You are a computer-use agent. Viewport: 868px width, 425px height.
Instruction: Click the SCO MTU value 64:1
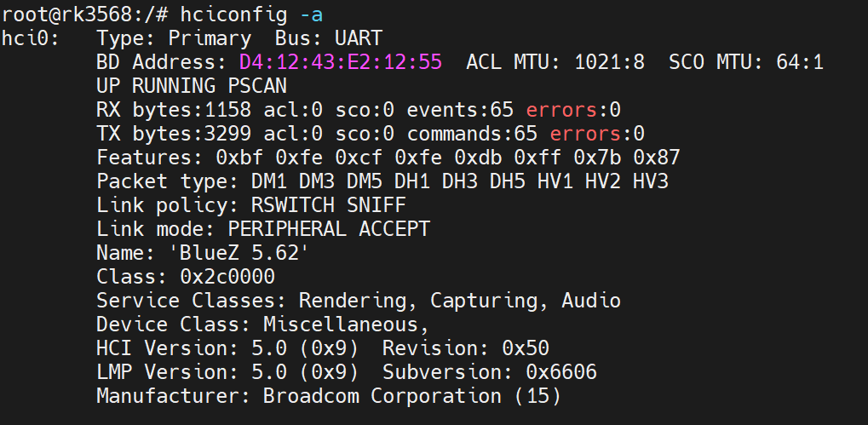pos(800,62)
